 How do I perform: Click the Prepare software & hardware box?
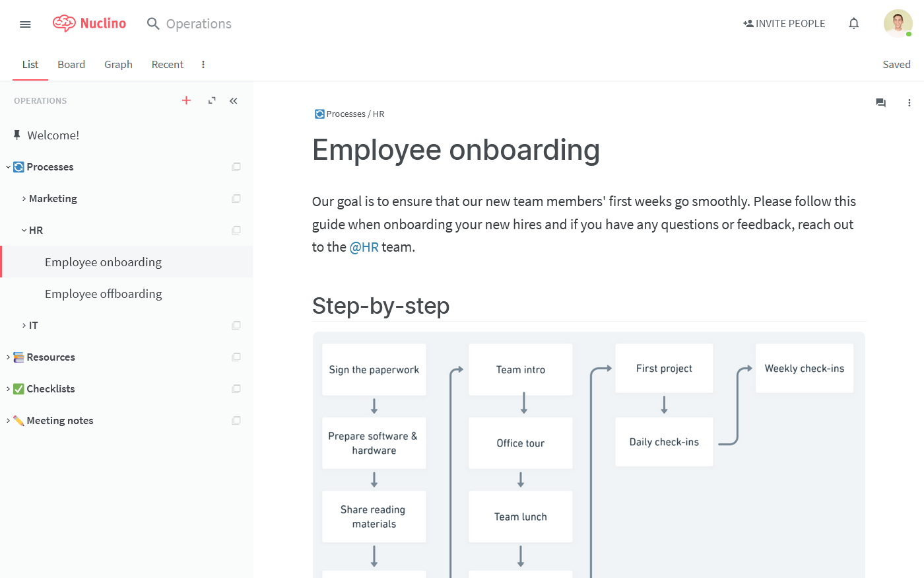coord(374,443)
